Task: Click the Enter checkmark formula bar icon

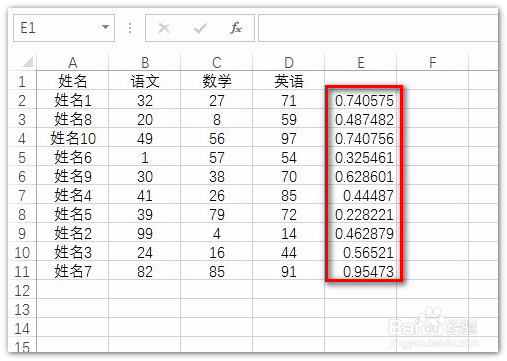Action: point(200,28)
